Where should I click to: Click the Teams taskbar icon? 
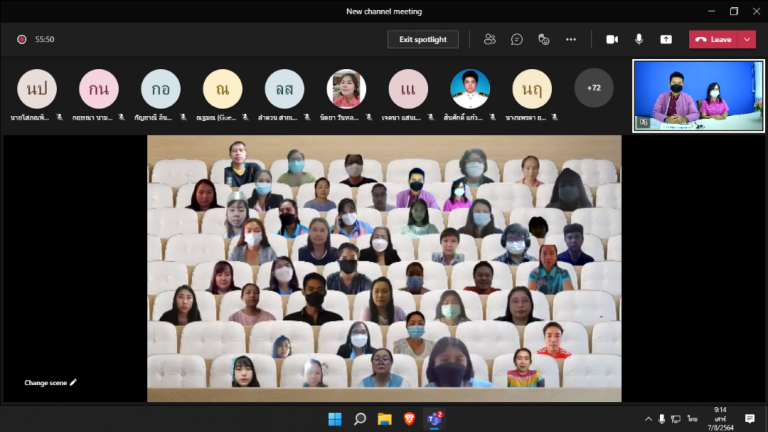point(434,420)
